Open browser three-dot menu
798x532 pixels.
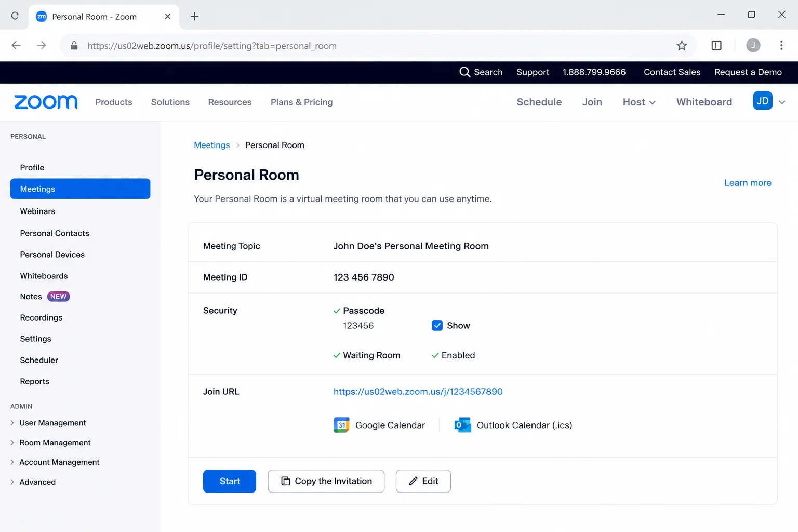[x=781, y=45]
